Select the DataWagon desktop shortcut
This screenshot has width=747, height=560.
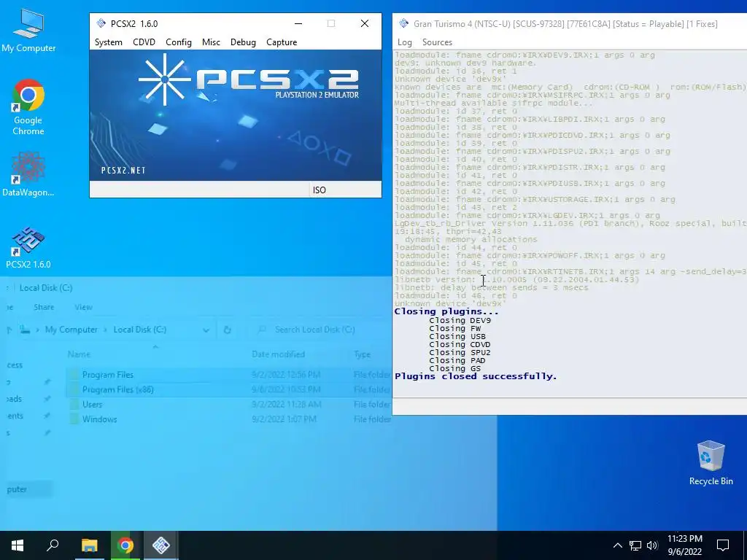coord(28,175)
